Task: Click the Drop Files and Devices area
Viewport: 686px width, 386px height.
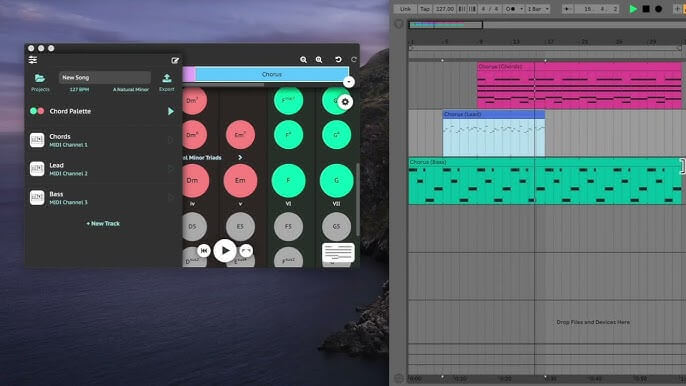Action: pos(593,322)
